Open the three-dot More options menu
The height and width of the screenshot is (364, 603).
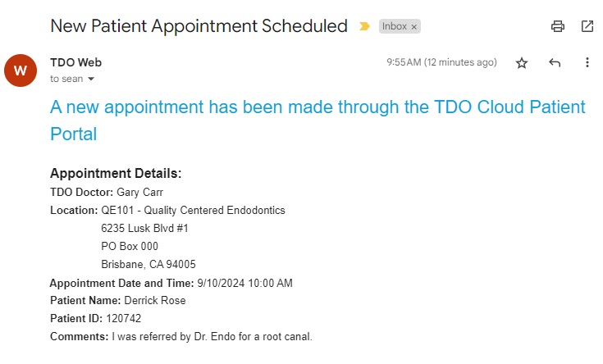587,63
